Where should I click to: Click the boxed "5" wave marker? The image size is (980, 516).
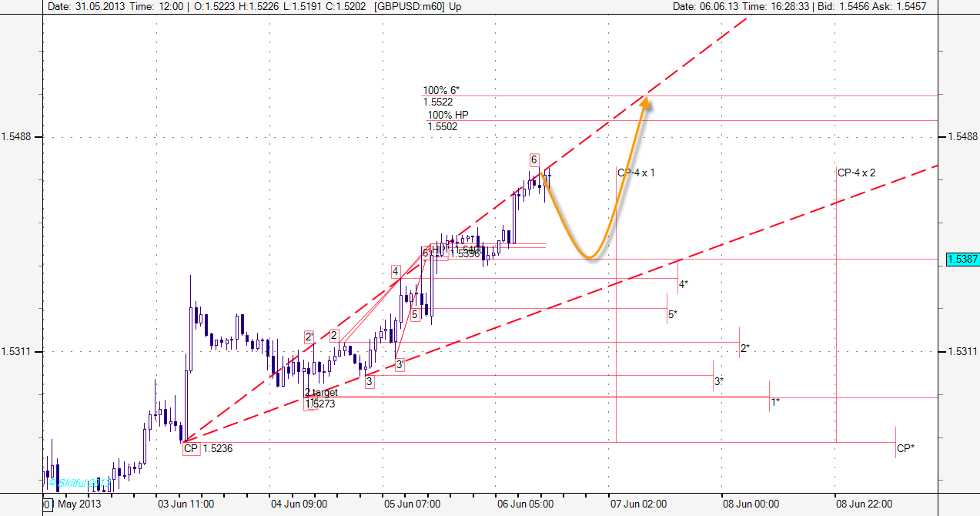(414, 314)
